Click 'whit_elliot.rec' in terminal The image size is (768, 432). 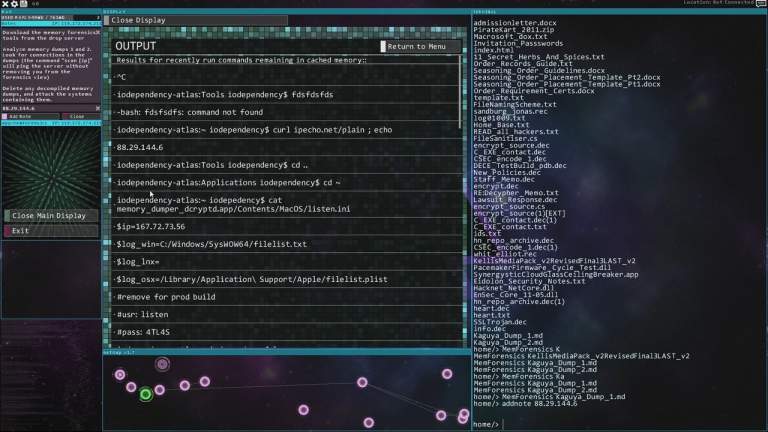(x=505, y=254)
